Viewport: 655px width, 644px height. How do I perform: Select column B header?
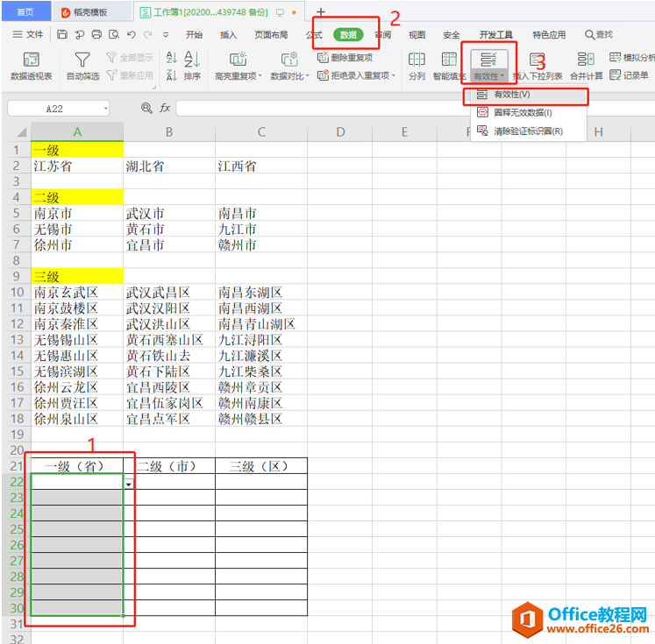[x=169, y=132]
